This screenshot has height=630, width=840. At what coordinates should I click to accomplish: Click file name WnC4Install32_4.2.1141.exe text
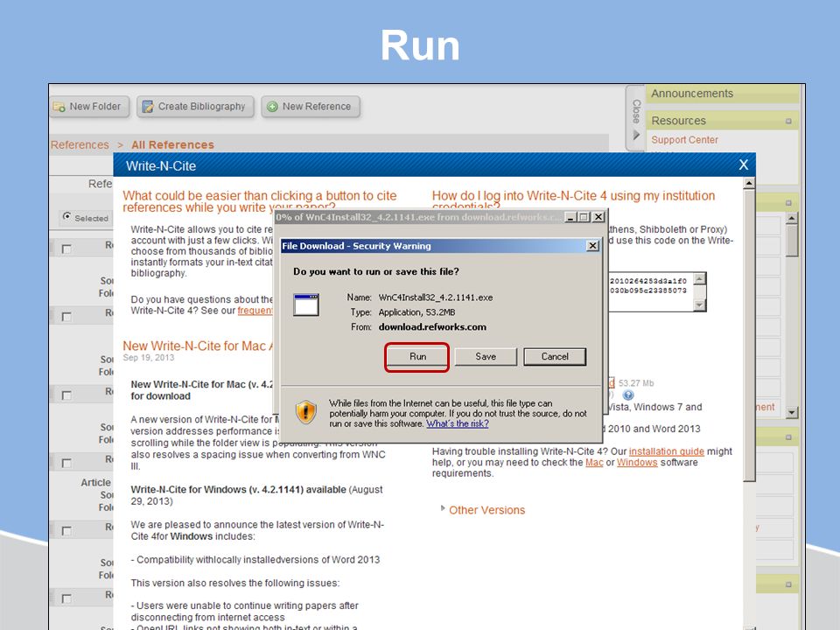coord(436,297)
